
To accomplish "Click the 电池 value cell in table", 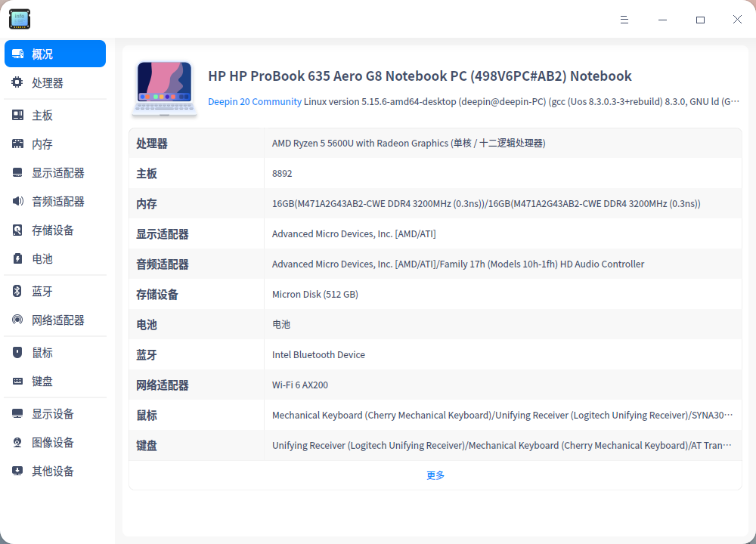I will pos(281,324).
